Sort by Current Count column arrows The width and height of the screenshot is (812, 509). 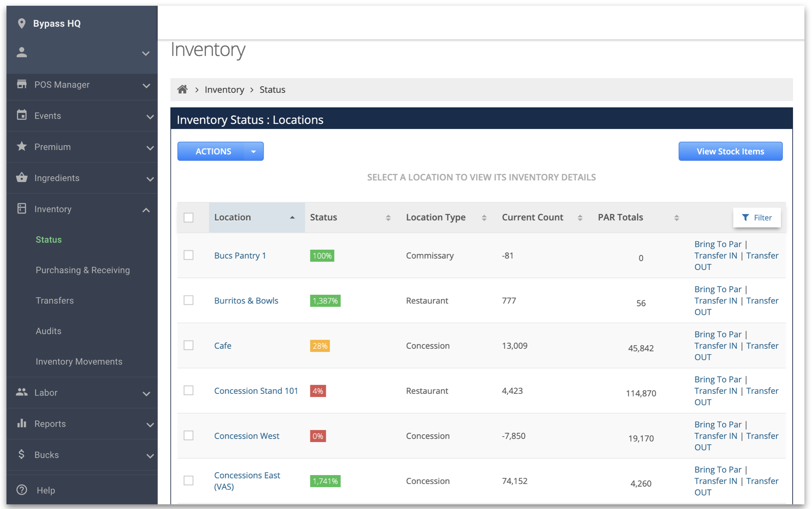(x=580, y=218)
